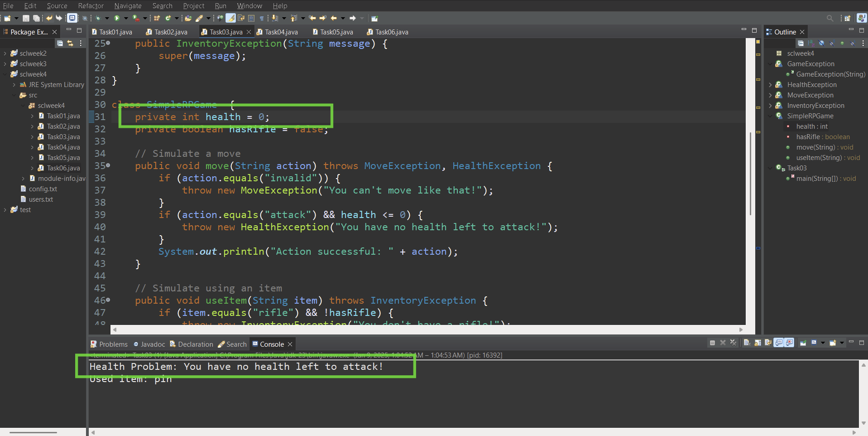Toggle Skip All Breakpoints

click(85, 18)
